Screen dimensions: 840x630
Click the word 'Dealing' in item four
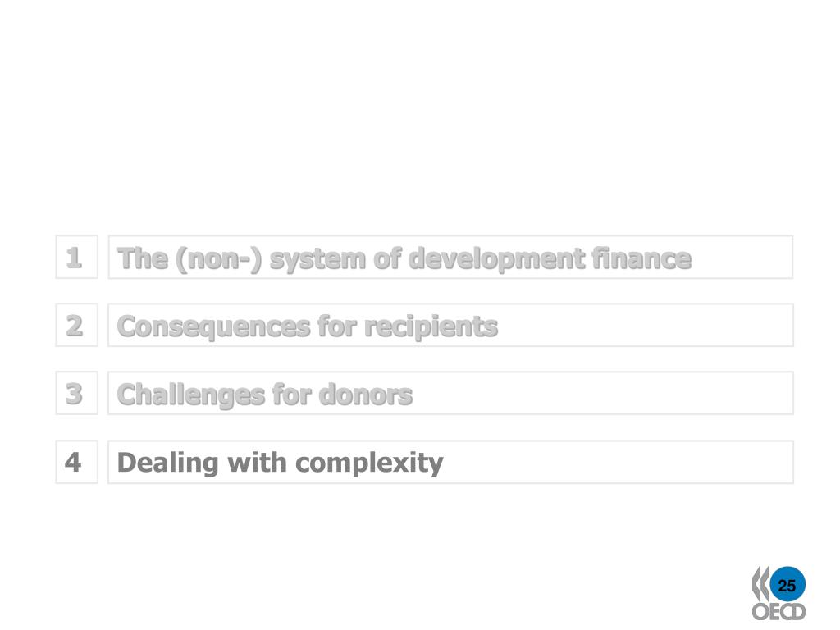click(167, 464)
